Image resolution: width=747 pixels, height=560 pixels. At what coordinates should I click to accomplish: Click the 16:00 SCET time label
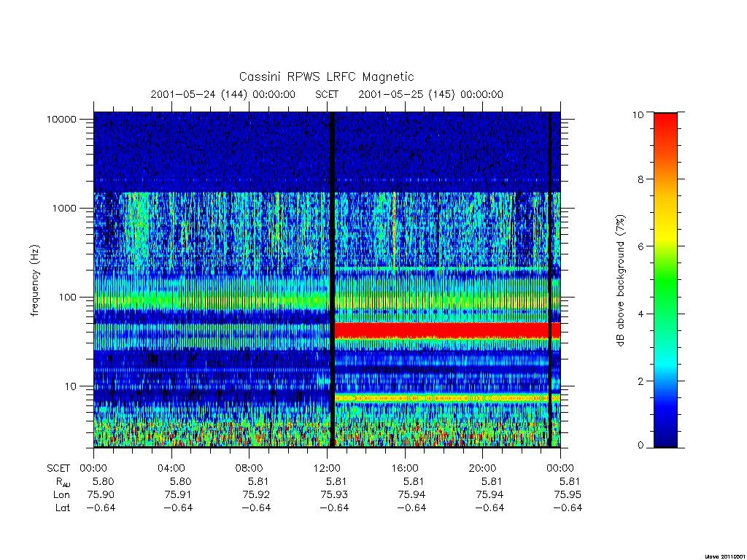pos(404,468)
